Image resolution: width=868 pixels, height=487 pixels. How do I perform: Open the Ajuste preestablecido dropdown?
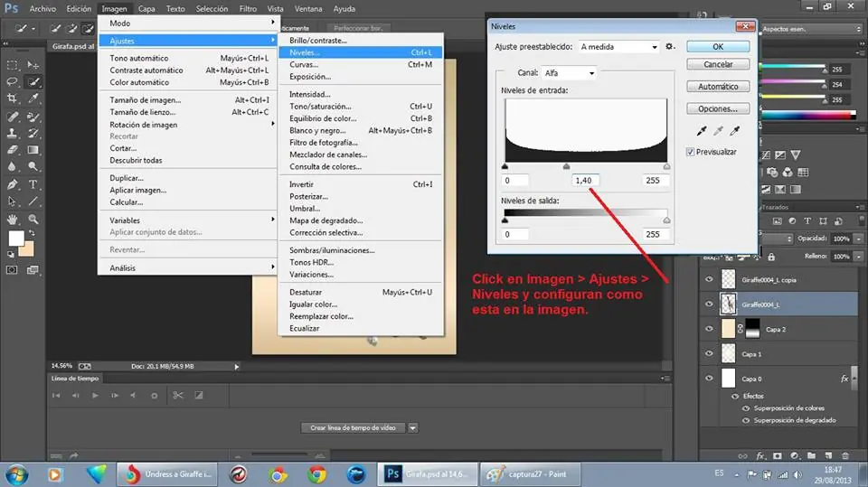(x=618, y=47)
